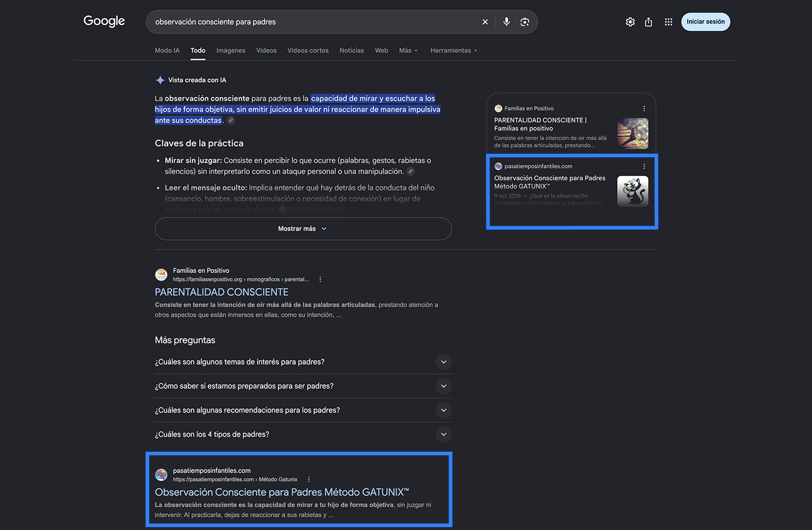Click Familias en Positivo result favicon
Viewport: 812px width, 530px height.
[161, 275]
